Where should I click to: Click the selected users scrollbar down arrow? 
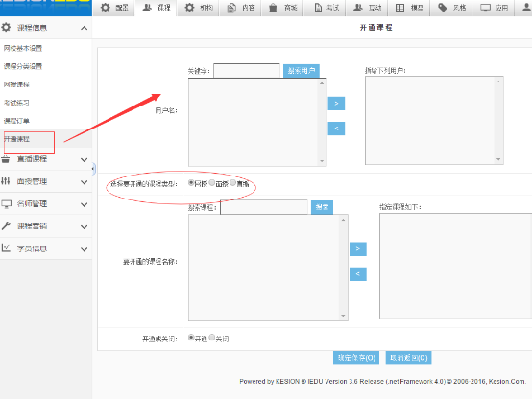click(498, 159)
